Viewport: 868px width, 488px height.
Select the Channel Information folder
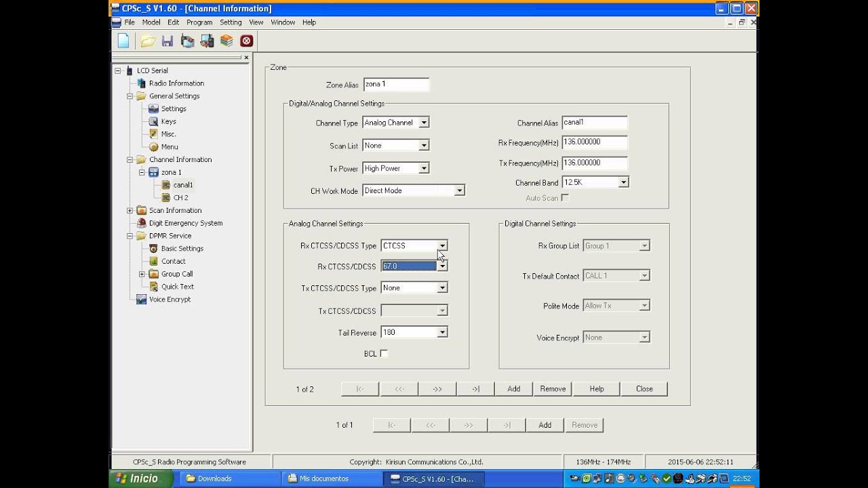tap(180, 159)
